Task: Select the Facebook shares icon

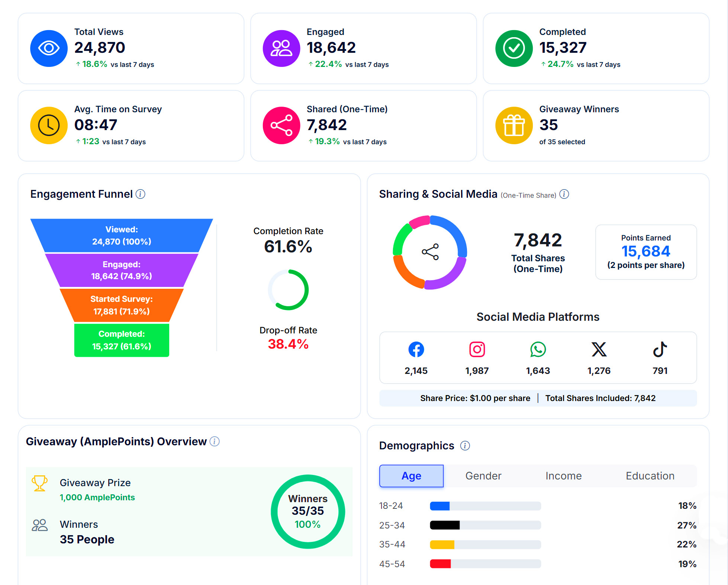Action: coord(416,349)
